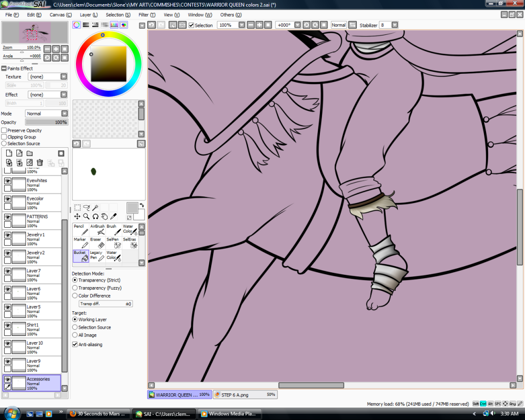Click the foreground color swatch
This screenshot has height=420, width=525.
click(x=132, y=208)
